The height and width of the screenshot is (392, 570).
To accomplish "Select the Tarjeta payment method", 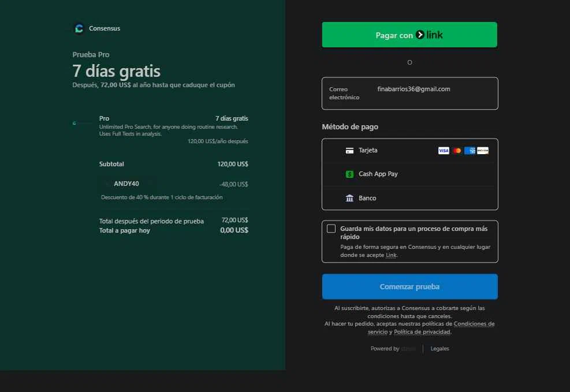I will (409, 151).
